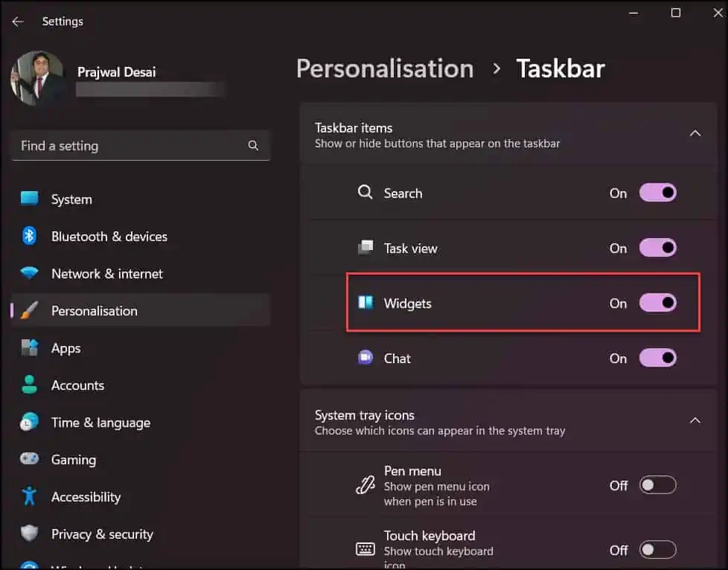
Task: Click the Personalisation breadcrumb link
Action: (385, 68)
